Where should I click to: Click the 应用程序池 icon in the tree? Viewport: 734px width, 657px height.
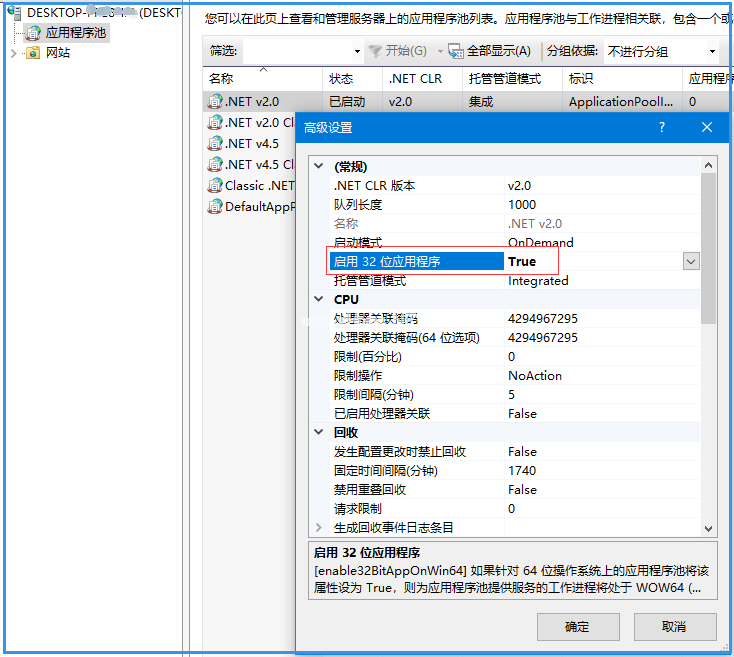click(33, 33)
